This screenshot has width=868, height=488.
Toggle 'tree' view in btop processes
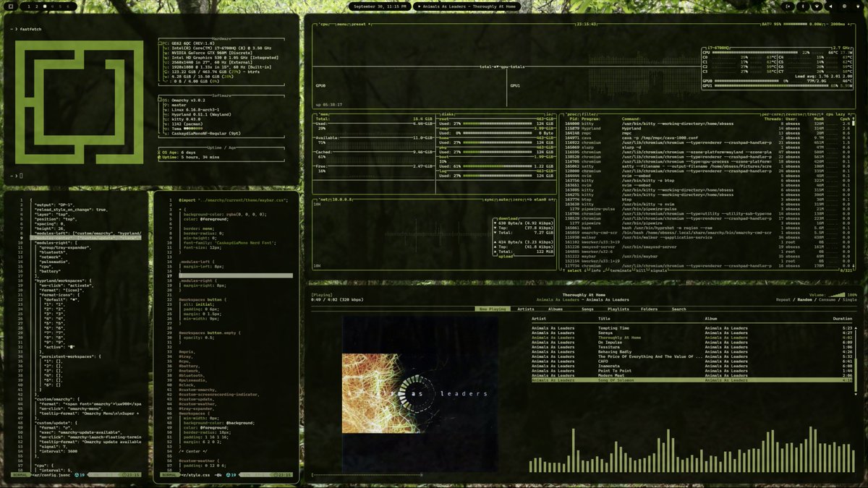(812, 114)
